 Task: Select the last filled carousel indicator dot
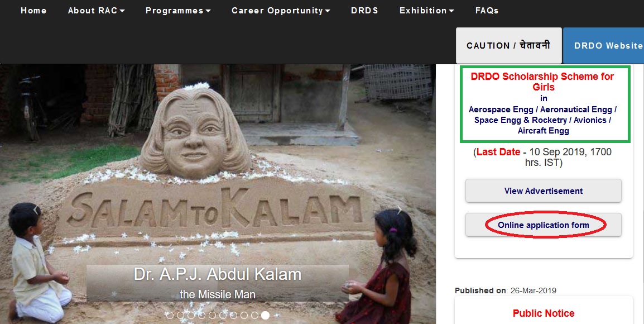click(x=265, y=316)
